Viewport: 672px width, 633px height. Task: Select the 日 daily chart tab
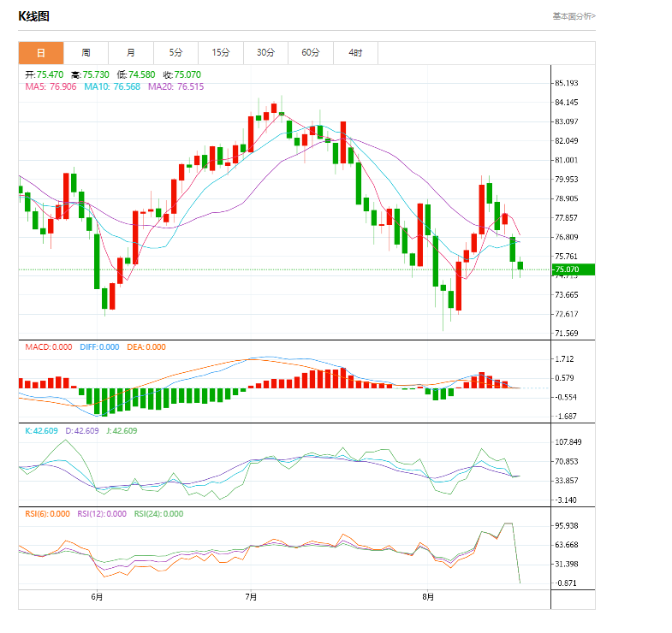tap(41, 53)
